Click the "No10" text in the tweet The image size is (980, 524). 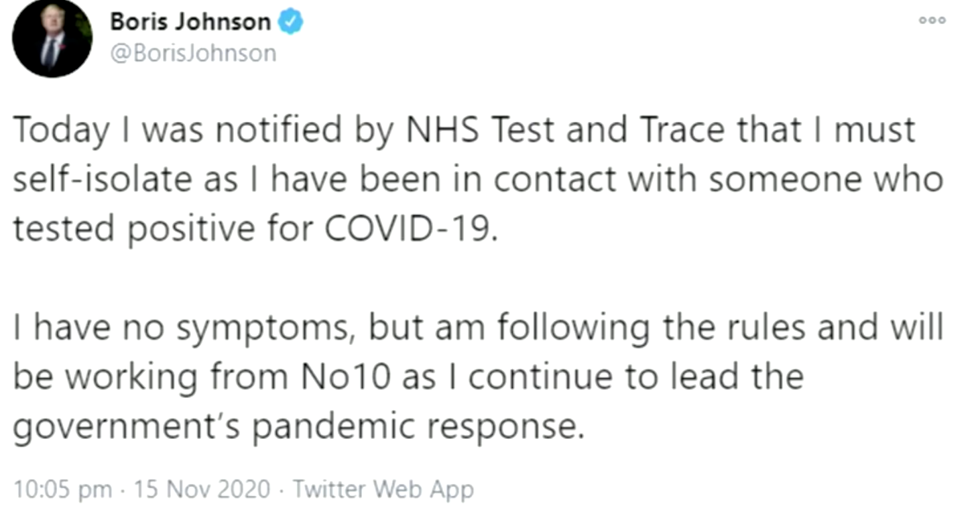click(x=345, y=377)
